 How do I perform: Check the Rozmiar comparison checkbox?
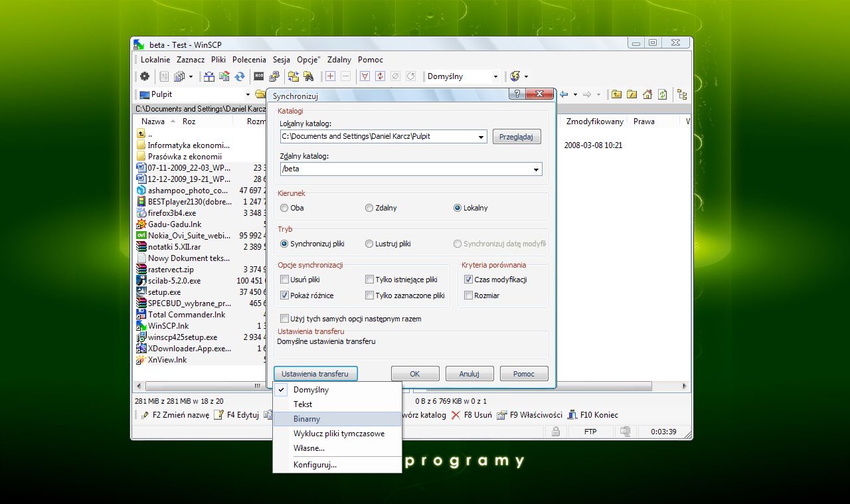[469, 295]
